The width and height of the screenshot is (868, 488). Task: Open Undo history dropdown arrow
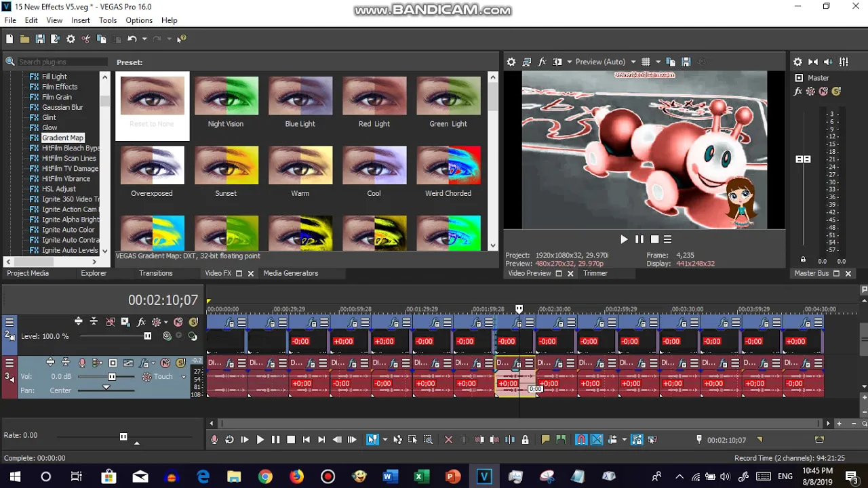tap(144, 39)
